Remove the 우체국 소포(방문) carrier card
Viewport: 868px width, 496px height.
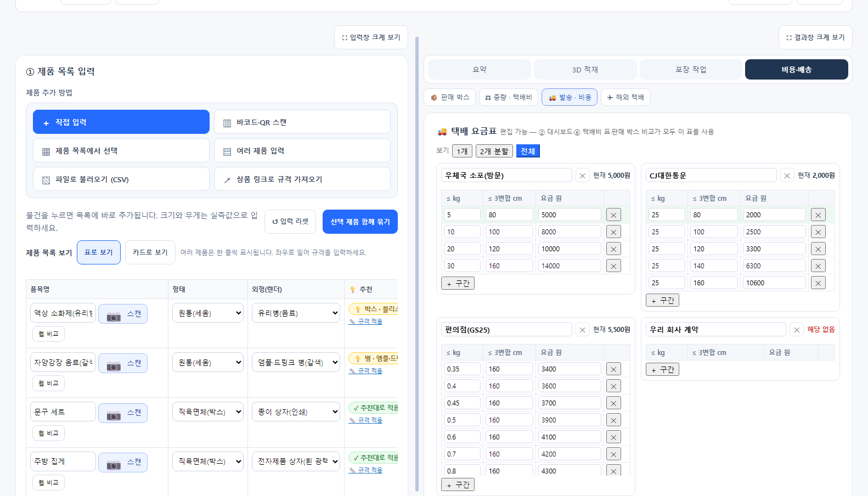582,176
